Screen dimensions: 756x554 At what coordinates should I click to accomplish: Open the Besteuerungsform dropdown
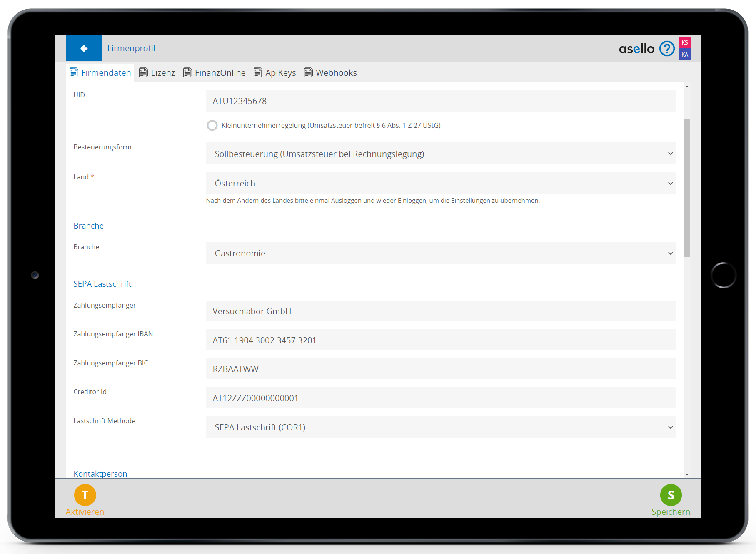coord(440,154)
